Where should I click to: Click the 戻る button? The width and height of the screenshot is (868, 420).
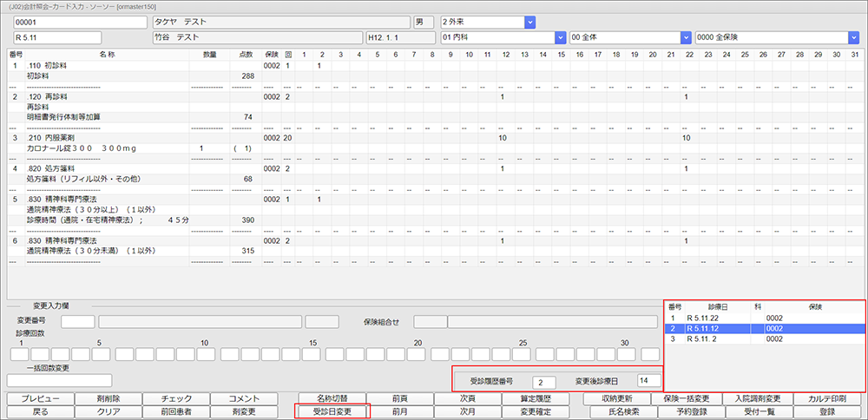coord(40,411)
